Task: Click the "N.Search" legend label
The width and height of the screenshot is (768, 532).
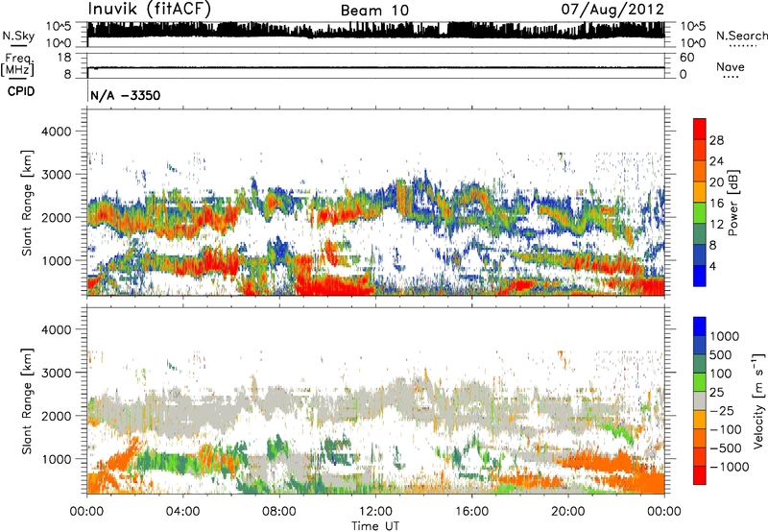Action: tap(741, 36)
